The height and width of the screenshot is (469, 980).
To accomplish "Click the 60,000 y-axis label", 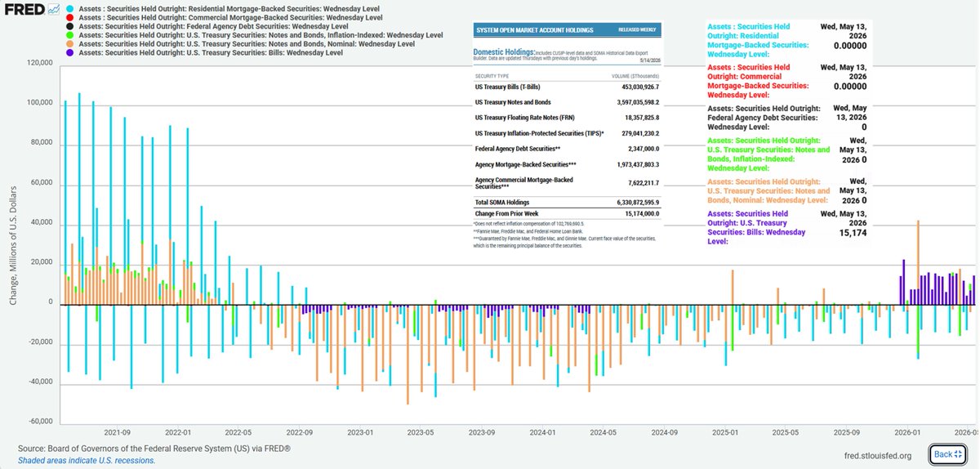I will point(41,183).
